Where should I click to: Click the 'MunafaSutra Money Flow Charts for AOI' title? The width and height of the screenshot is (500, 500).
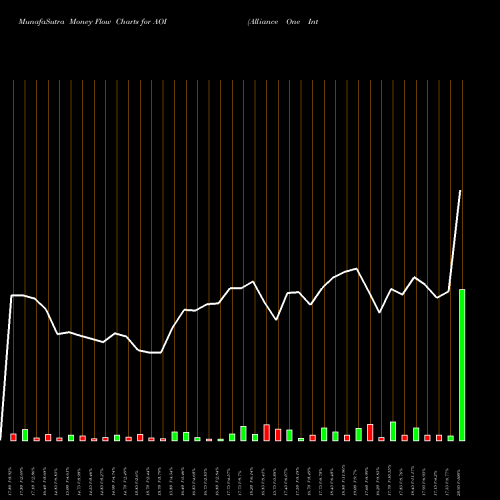[x=93, y=22]
